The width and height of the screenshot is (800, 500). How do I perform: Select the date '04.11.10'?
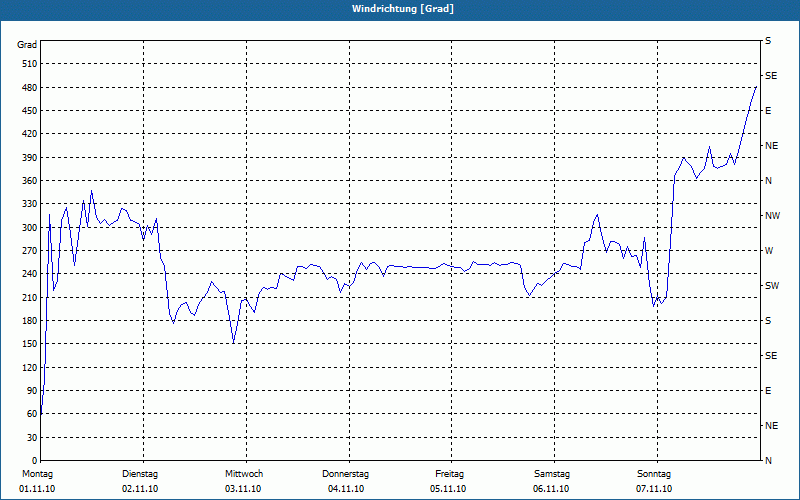pos(346,489)
